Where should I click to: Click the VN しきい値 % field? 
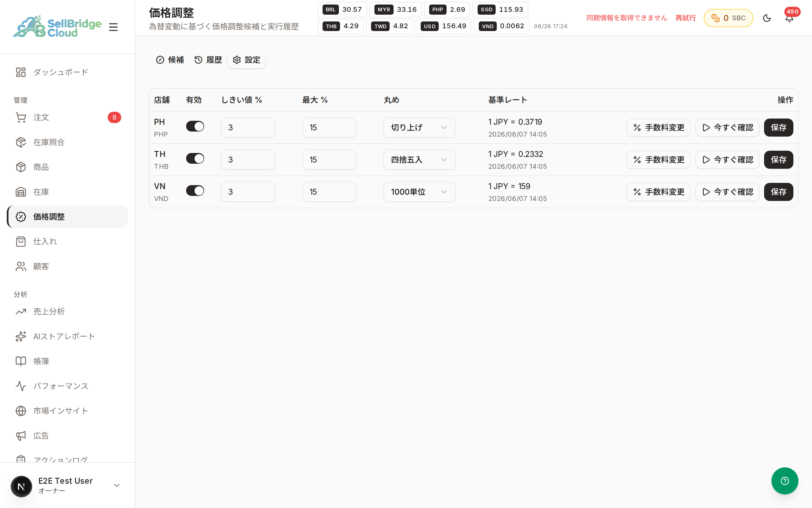coord(248,192)
